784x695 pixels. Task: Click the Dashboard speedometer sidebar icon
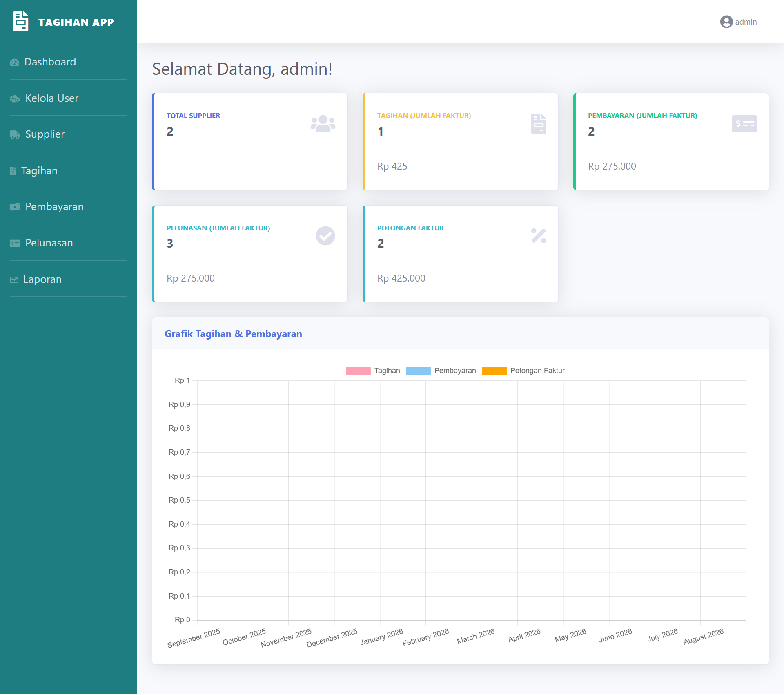[15, 62]
